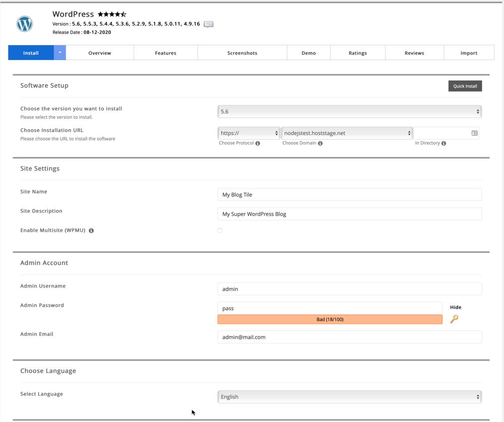This screenshot has width=504, height=422.
Task: Click the Site Name field with My Blog Tile
Action: [349, 194]
